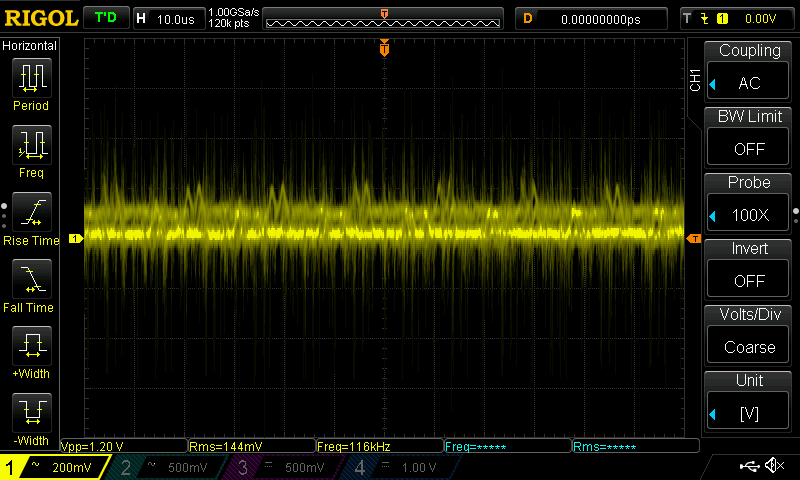Toggle the BW Limit OFF setting
Image resolution: width=800 pixels, height=480 pixels.
coord(749,138)
